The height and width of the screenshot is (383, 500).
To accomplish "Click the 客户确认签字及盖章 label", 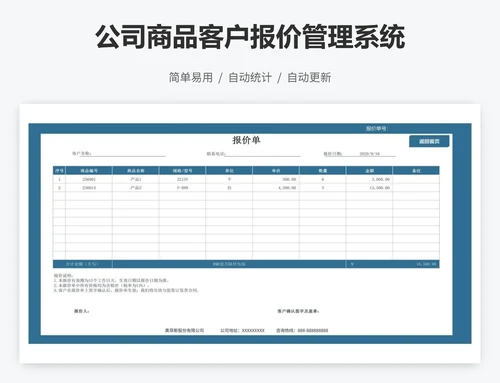I will pyautogui.click(x=298, y=311).
